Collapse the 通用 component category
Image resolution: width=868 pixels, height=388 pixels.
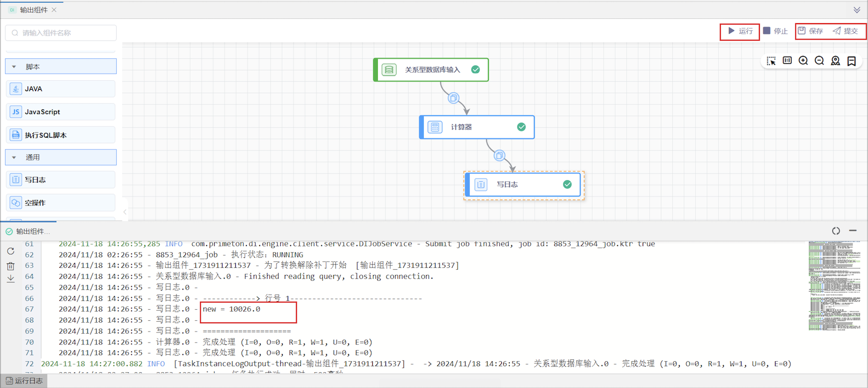pos(14,157)
